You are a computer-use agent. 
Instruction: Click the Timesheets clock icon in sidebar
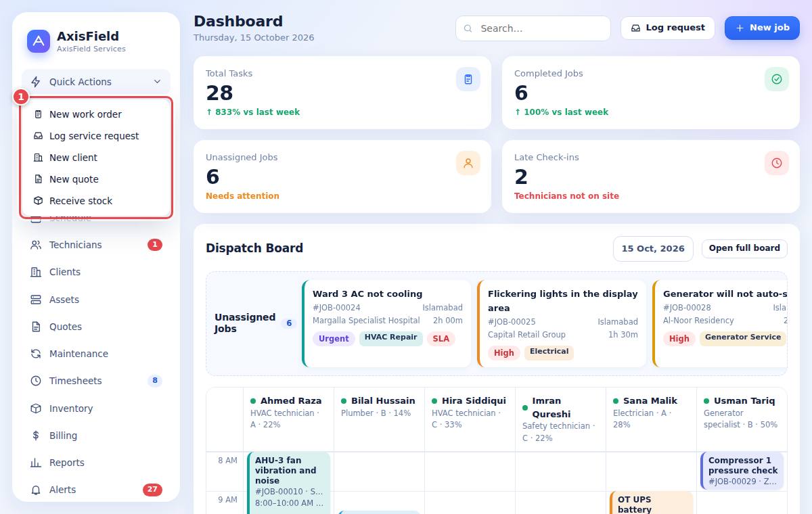36,381
